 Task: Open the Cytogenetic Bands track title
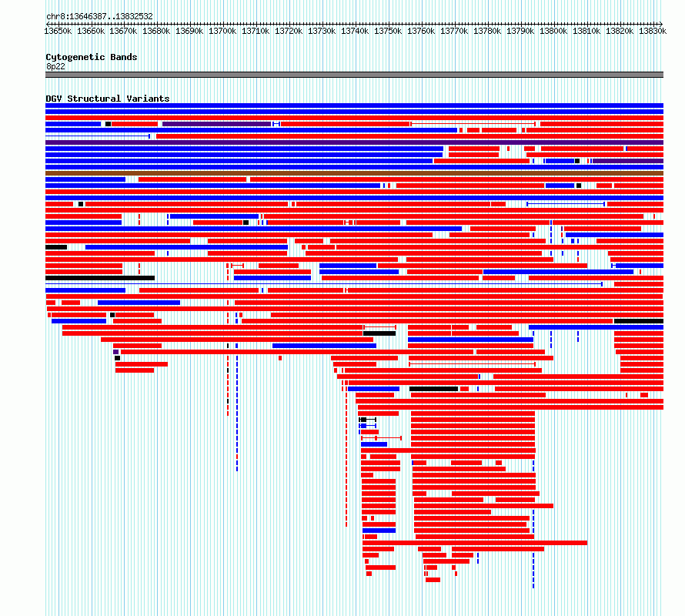click(92, 57)
